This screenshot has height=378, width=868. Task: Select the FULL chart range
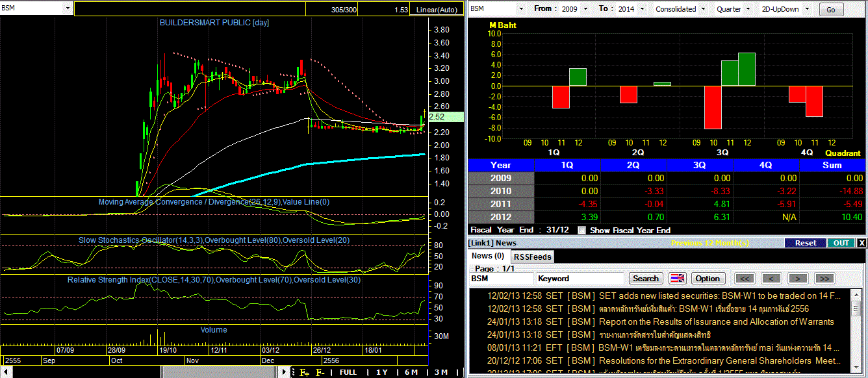tap(348, 372)
